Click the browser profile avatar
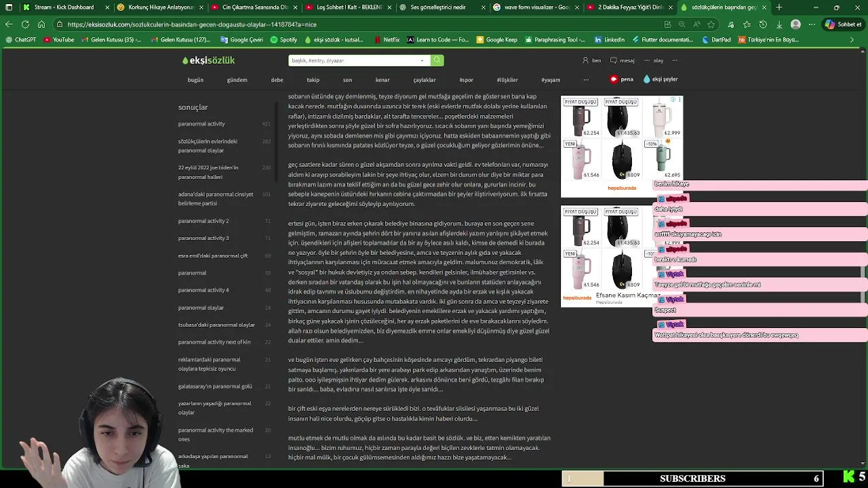 click(x=796, y=24)
